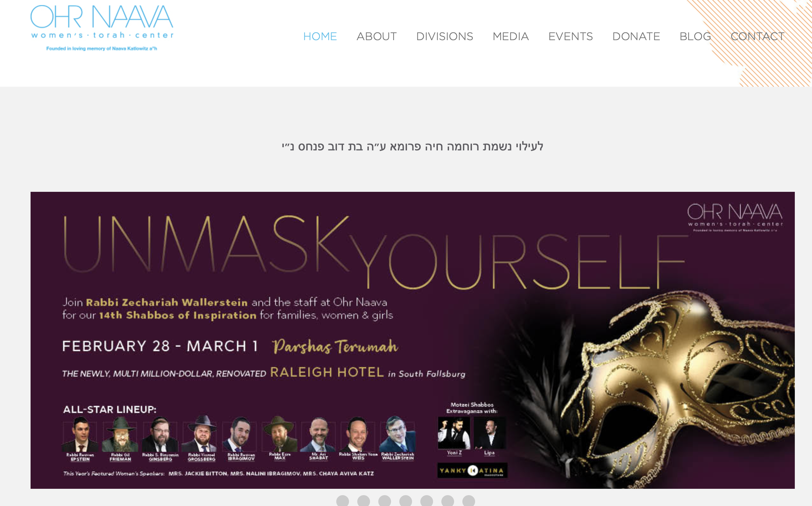Go to the CONTACT page
Viewport: 812px width, 506px height.
coord(757,36)
